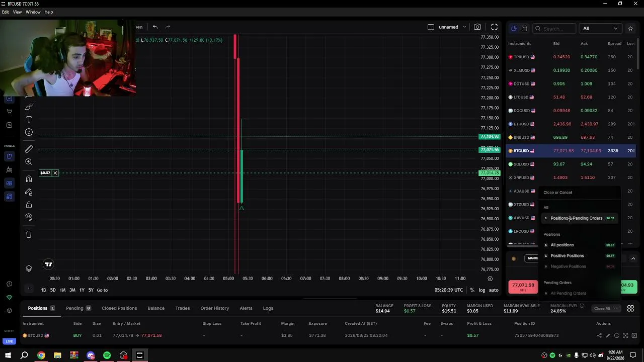Open the object tree layers icon
This screenshot has width=644, height=362.
29,268
